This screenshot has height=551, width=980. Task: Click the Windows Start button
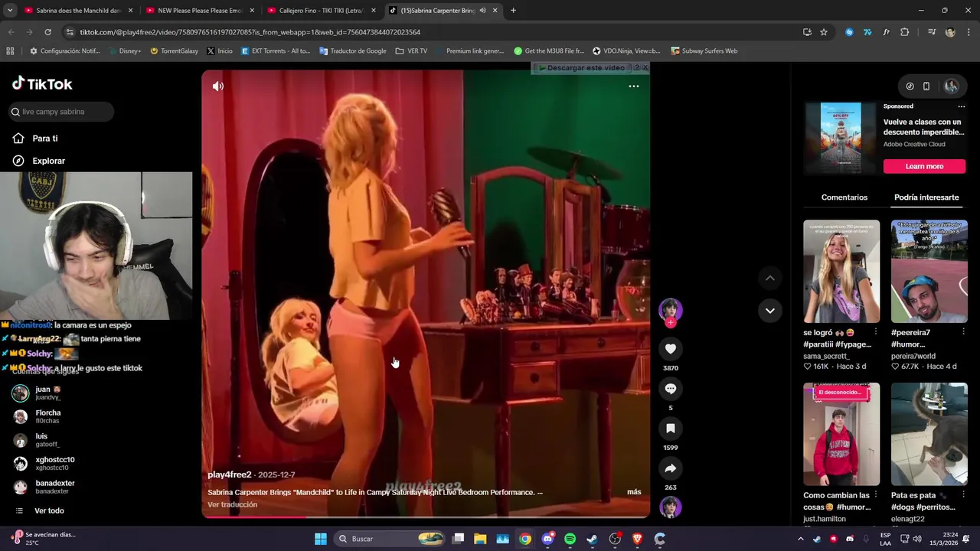click(x=321, y=539)
